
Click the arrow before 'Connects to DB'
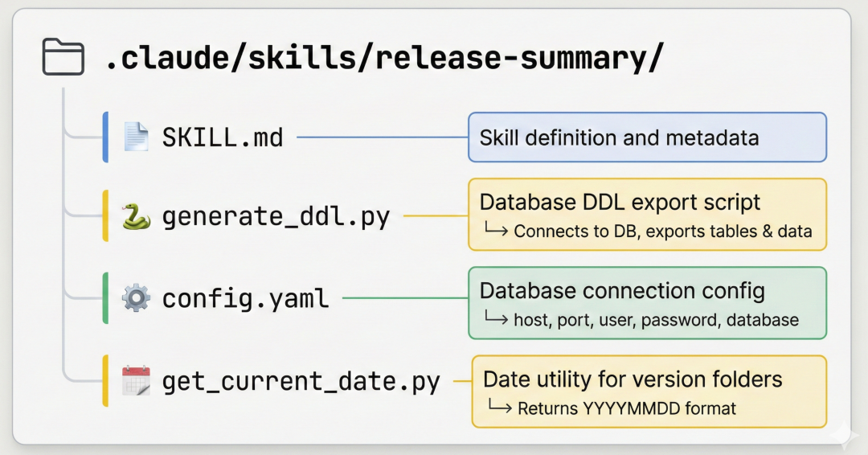tap(497, 232)
